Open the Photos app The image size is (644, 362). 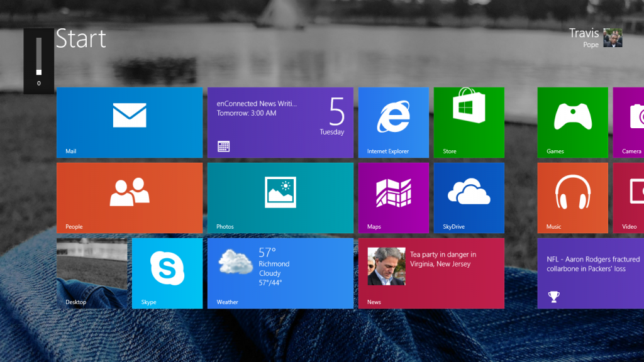[x=280, y=198]
